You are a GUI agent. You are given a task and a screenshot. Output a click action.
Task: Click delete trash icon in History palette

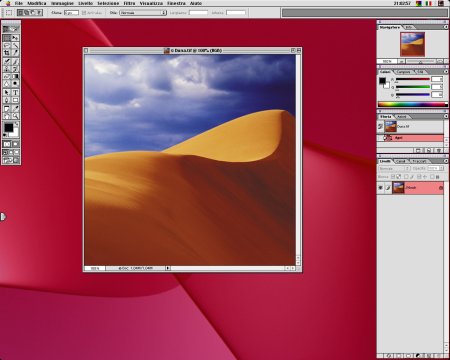point(439,150)
